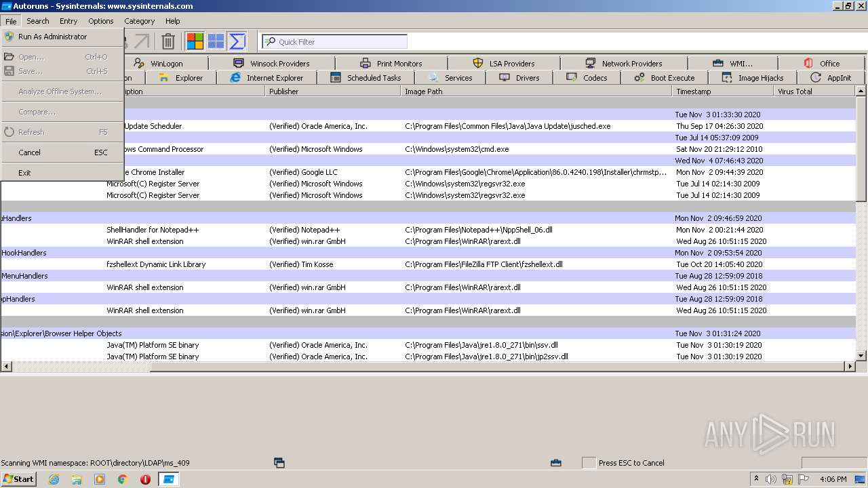Switch to the LSA Providers tab
Image resolution: width=868 pixels, height=488 pixels.
pos(504,63)
